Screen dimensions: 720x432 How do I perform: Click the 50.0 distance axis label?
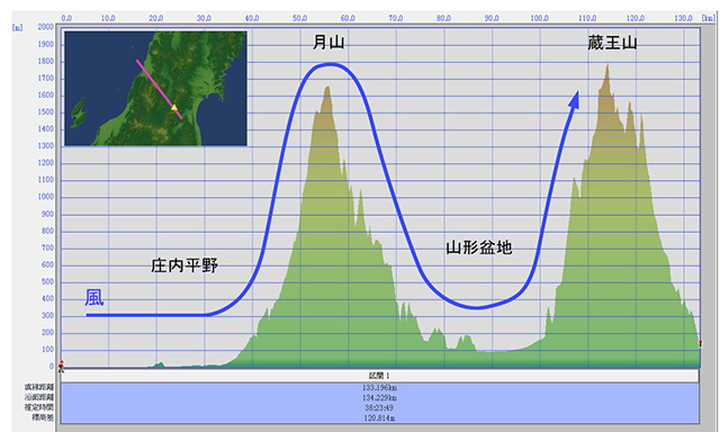[x=300, y=18]
